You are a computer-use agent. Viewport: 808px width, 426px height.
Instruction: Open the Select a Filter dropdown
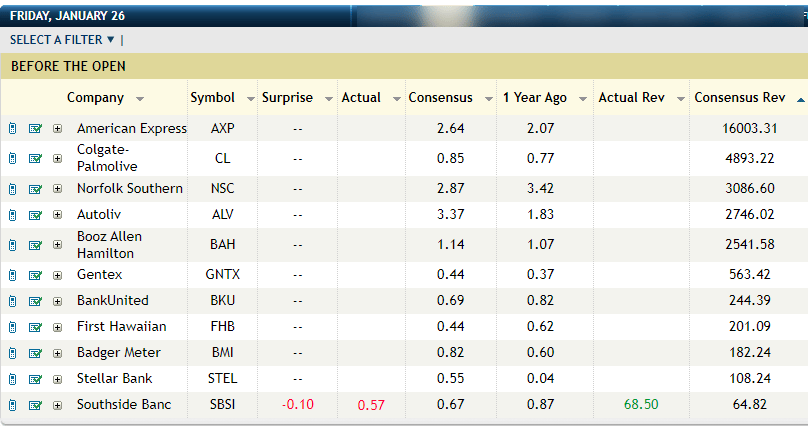(62, 40)
